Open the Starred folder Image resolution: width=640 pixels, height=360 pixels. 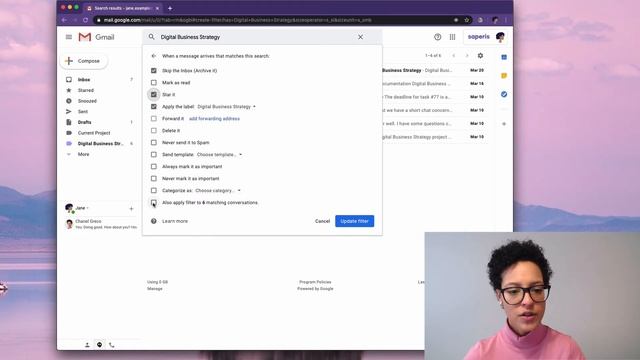coord(86,90)
